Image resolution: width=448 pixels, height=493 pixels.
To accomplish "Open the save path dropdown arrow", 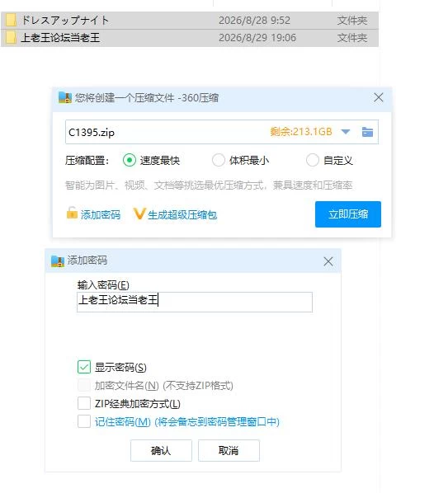I will [x=346, y=132].
